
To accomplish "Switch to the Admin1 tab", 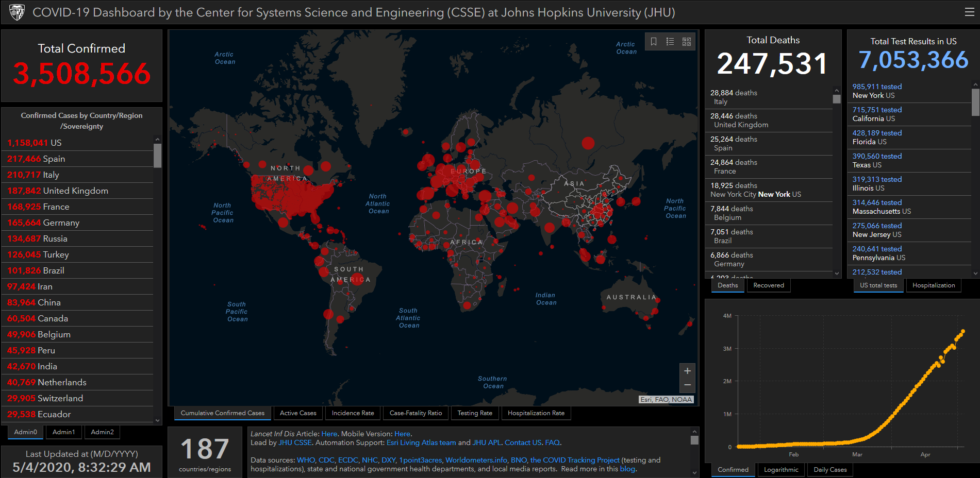I will [x=63, y=432].
